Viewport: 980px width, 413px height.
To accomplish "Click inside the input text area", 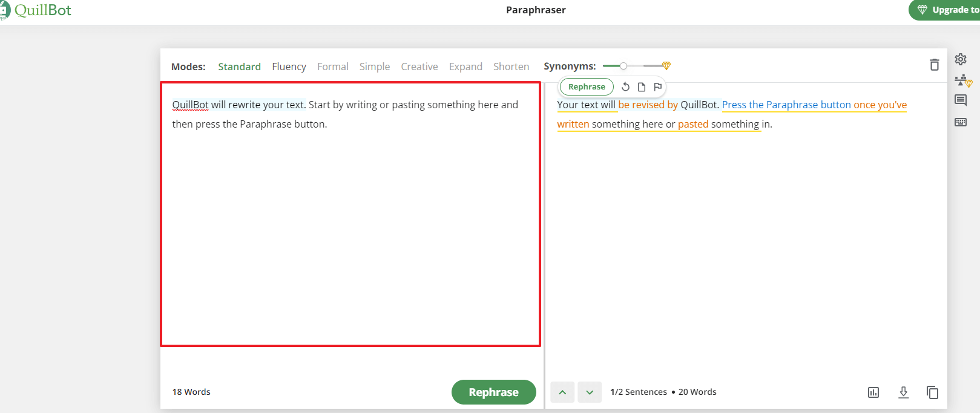I will click(x=350, y=214).
